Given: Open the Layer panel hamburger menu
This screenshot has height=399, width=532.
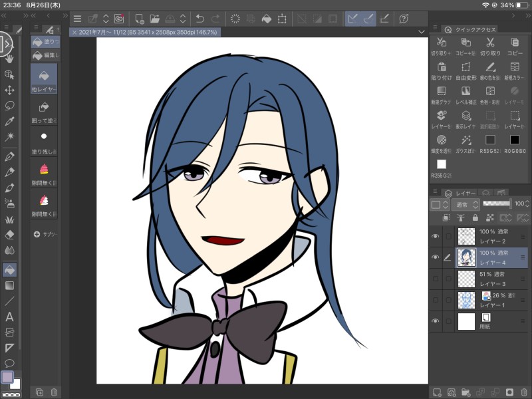Looking at the screenshot, I should [x=435, y=191].
